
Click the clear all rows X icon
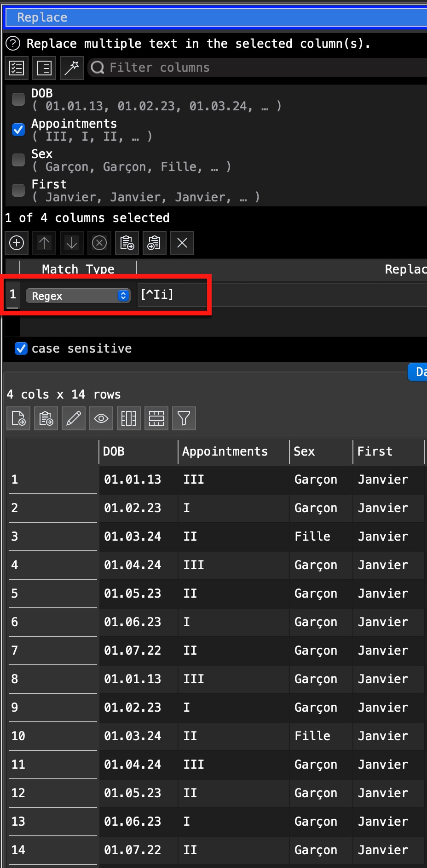click(182, 243)
